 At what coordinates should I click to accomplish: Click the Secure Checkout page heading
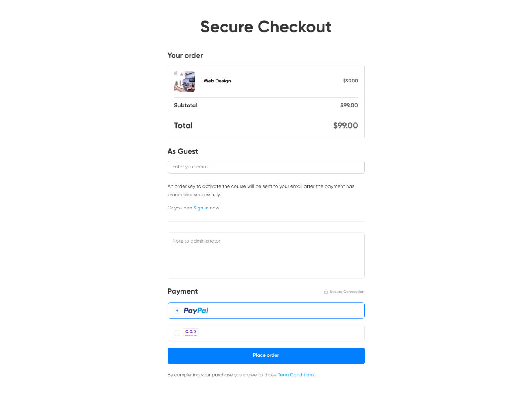(266, 27)
